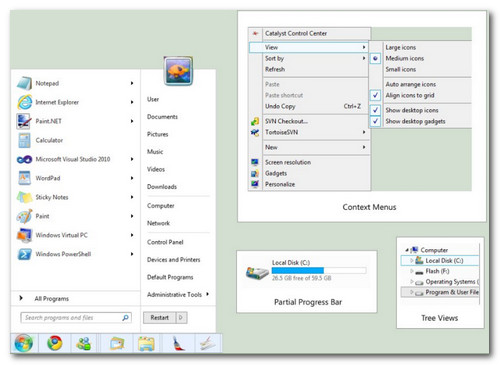Open Devices and Printers
500x365 pixels.
173,260
